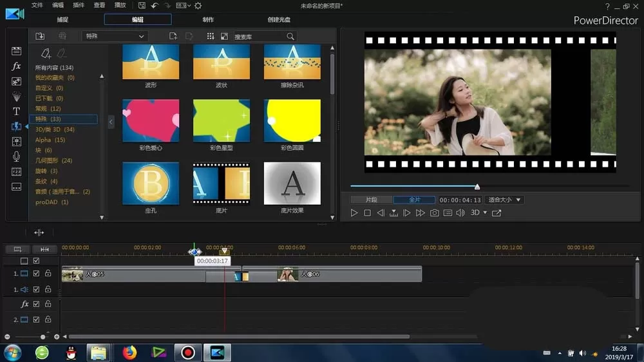Open the Effects room fx icon
644x362 pixels.
17,66
